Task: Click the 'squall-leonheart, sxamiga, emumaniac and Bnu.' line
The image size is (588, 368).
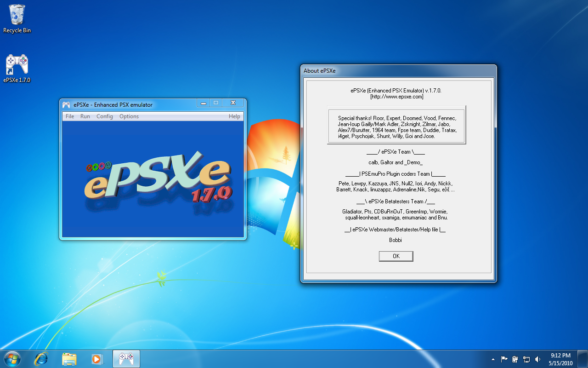Action: [x=396, y=218]
